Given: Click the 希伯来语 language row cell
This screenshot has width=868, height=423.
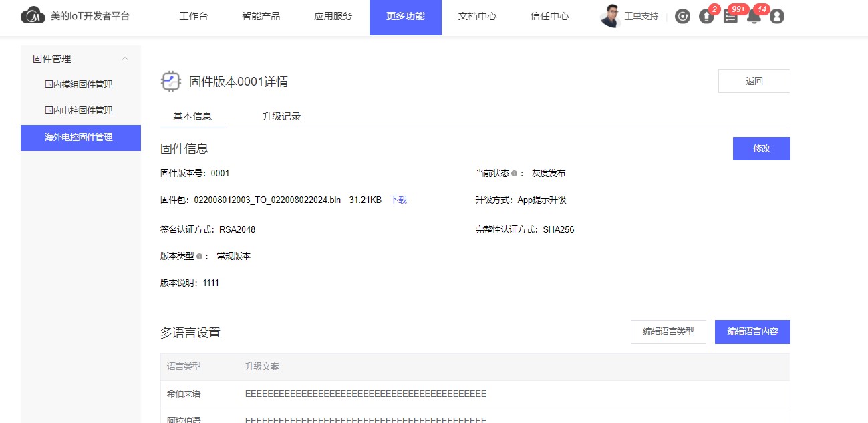Looking at the screenshot, I should [184, 394].
